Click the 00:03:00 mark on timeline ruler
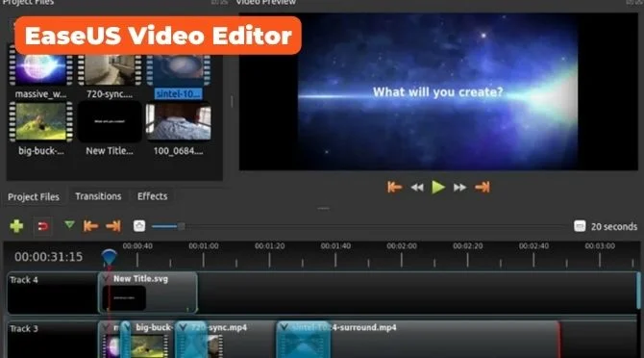 [600, 246]
